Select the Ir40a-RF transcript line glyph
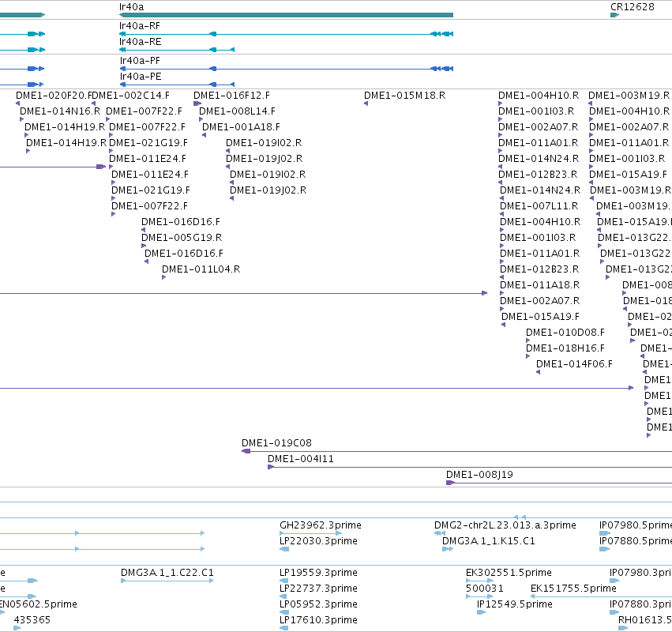The width and height of the screenshot is (672, 632). coord(286,34)
